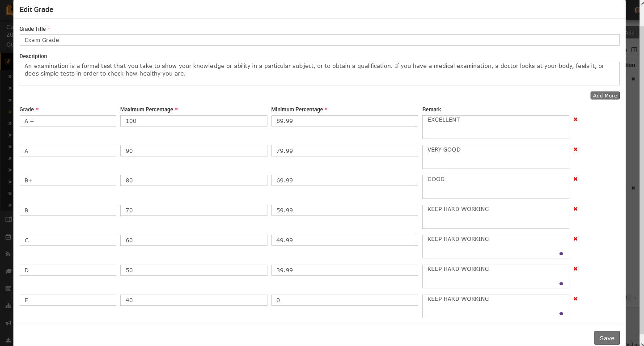Delete the grade D row

click(x=576, y=269)
